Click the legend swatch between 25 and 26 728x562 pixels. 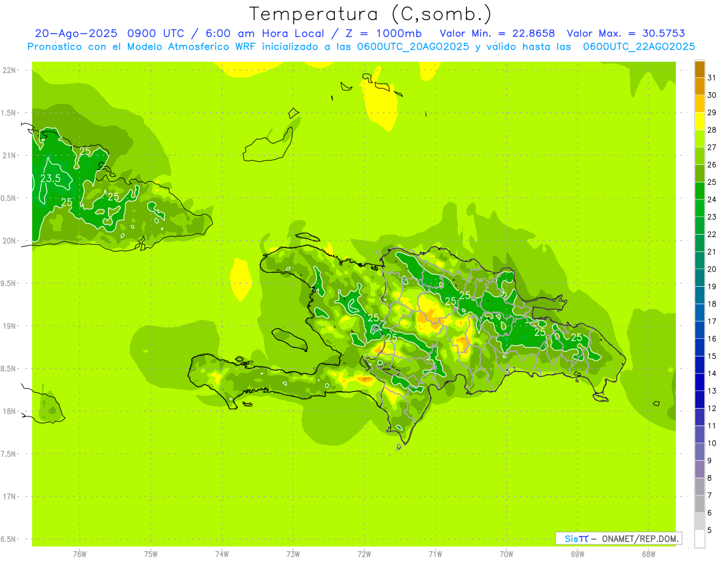pyautogui.click(x=699, y=173)
